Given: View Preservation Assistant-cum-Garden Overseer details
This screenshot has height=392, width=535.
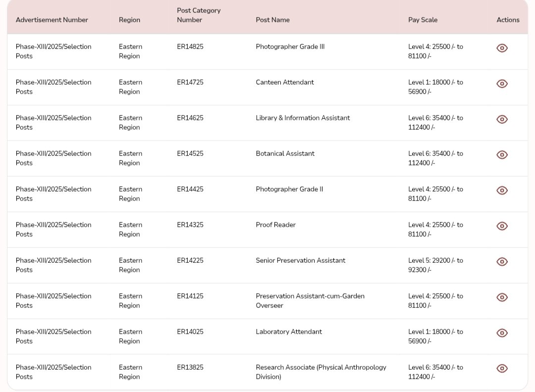Looking at the screenshot, I should 502,297.
